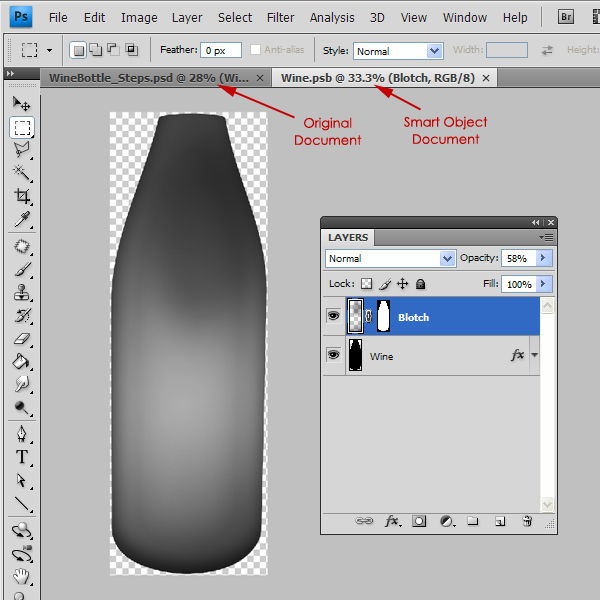Select the Rectangular Marquee tool in toolbox
This screenshot has height=600, width=600.
pos(22,128)
